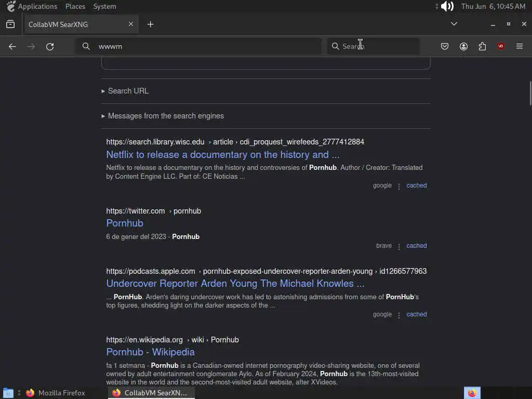Open the Pocket save icon
Viewport: 532px width, 399px height.
click(445, 46)
